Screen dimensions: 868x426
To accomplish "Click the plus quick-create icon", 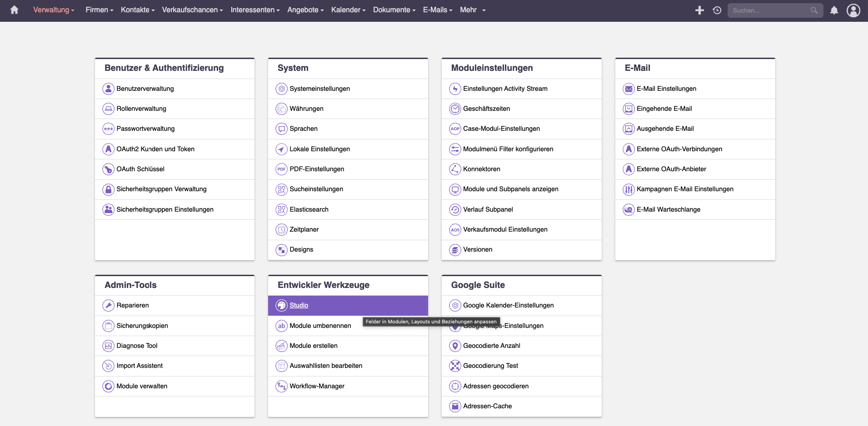I will tap(699, 10).
